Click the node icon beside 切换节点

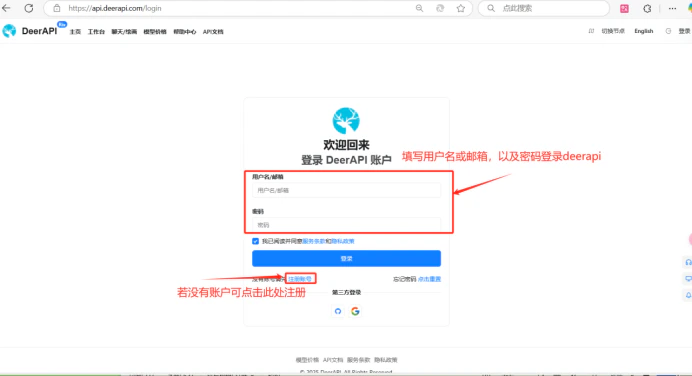[x=591, y=31]
